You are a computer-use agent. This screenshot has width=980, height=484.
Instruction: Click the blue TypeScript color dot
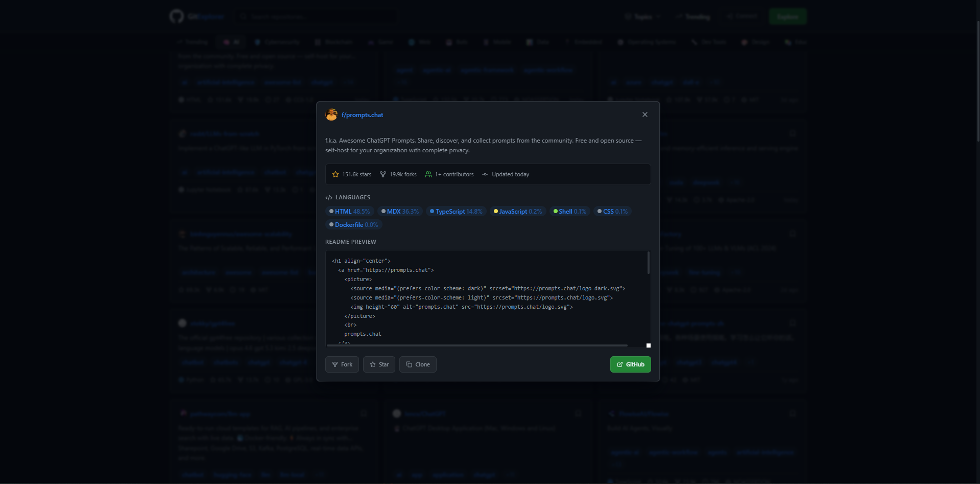pos(432,211)
